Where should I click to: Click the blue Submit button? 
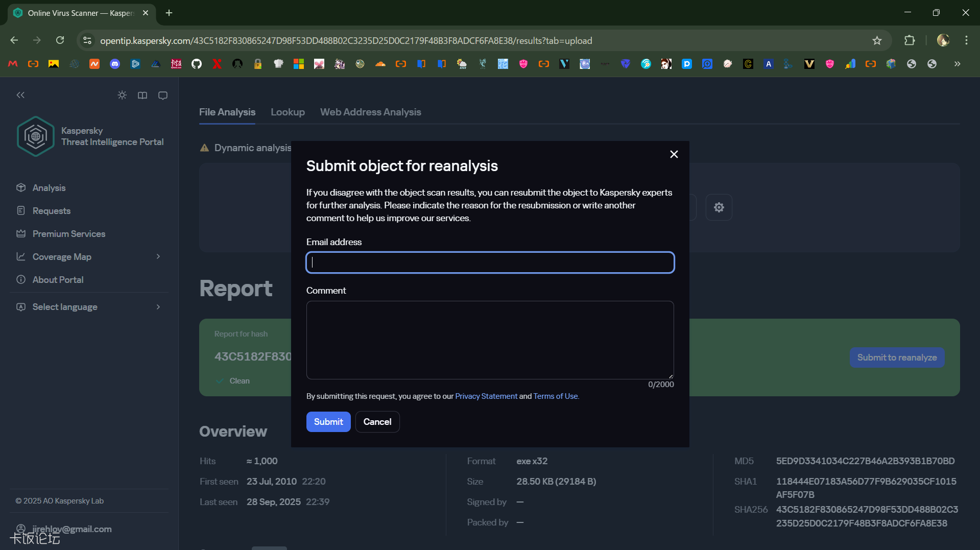328,422
